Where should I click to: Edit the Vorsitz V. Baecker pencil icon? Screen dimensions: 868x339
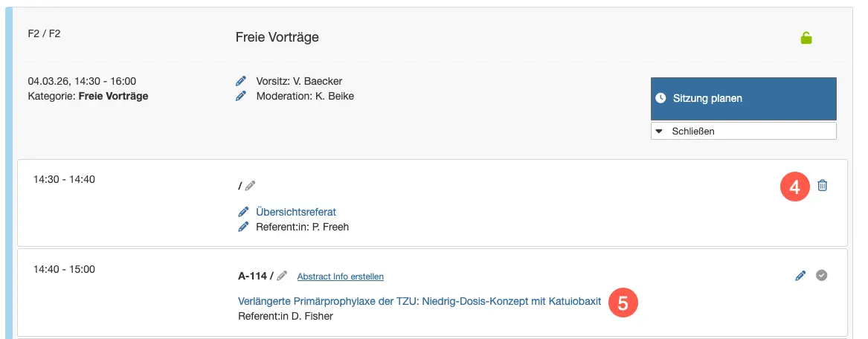241,81
